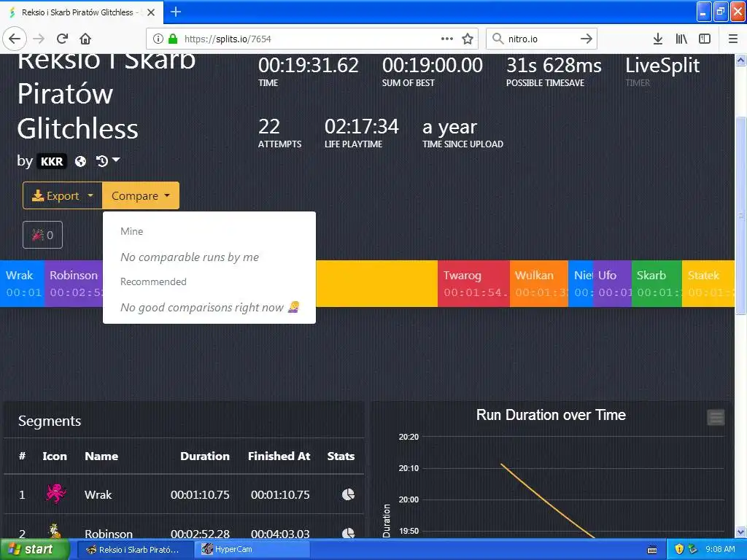Image resolution: width=747 pixels, height=560 pixels.
Task: Show site information icon in address bar
Action: 158,39
